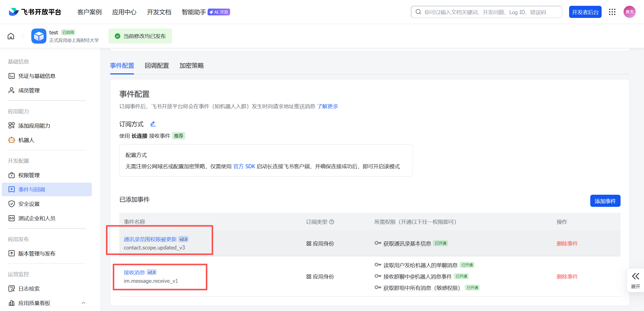Image resolution: width=644 pixels, height=311 pixels.
Task: Switch to the 加密策略 tab
Action: 191,66
